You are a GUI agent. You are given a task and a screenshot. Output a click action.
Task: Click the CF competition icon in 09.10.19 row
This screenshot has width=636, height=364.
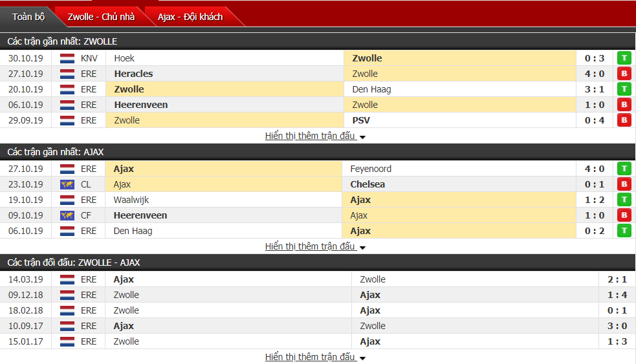click(x=67, y=216)
